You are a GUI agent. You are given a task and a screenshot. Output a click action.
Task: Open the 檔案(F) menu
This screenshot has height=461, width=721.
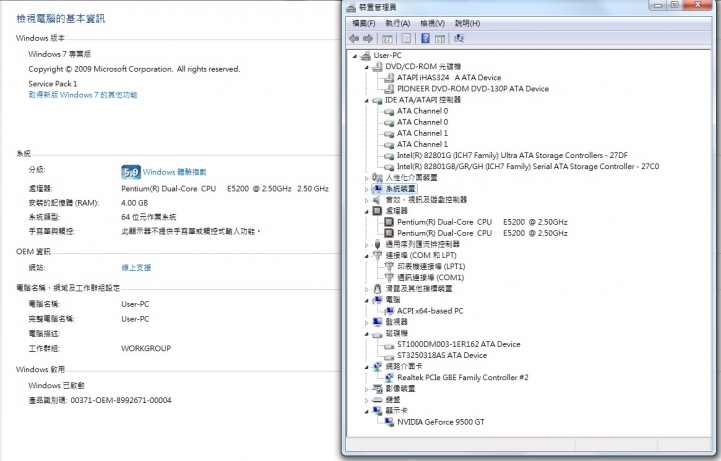(x=364, y=23)
